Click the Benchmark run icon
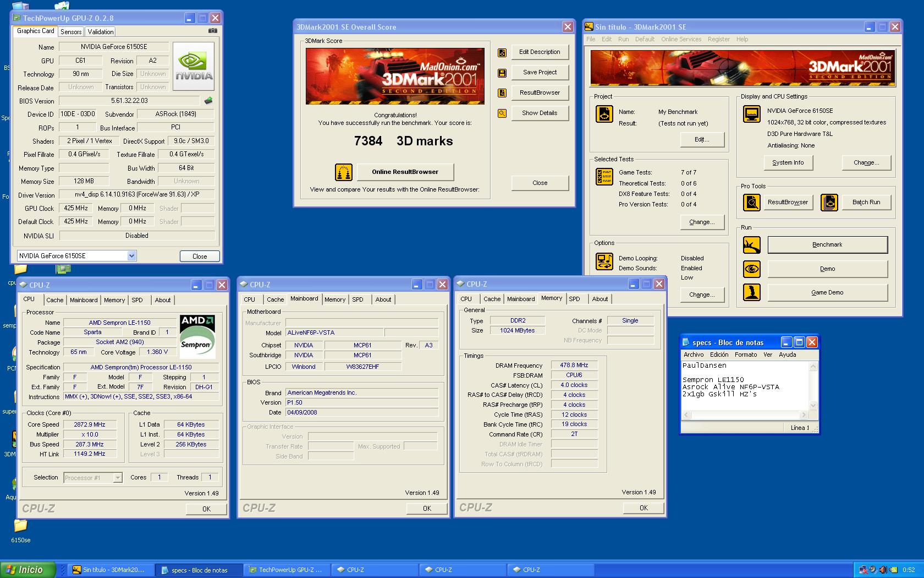Viewport: 924px width, 578px height. (751, 245)
